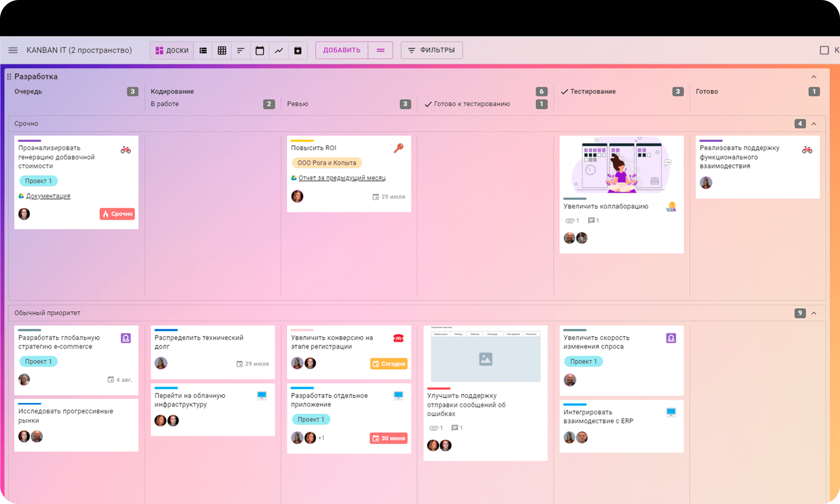Open the reports chart view icon
The height and width of the screenshot is (504, 840).
tap(279, 50)
